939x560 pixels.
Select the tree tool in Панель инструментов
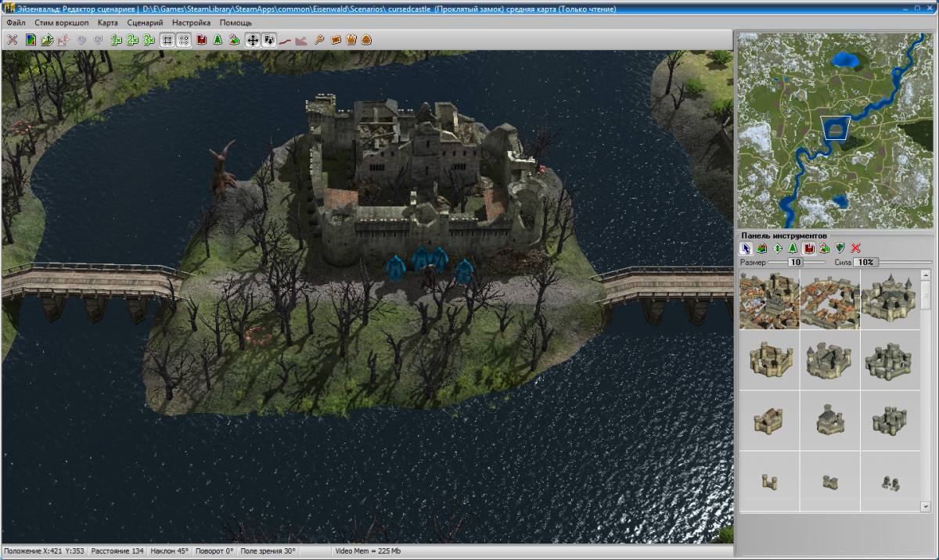tap(793, 248)
